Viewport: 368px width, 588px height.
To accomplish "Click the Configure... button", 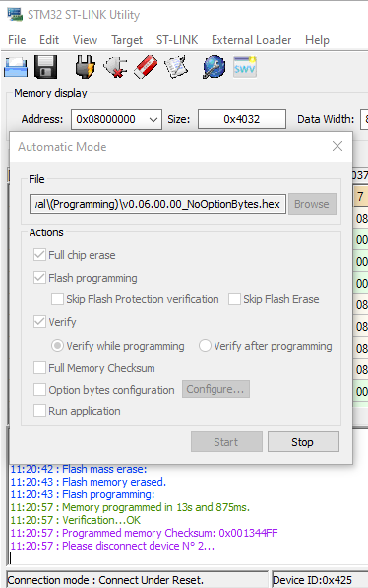I will pyautogui.click(x=215, y=389).
